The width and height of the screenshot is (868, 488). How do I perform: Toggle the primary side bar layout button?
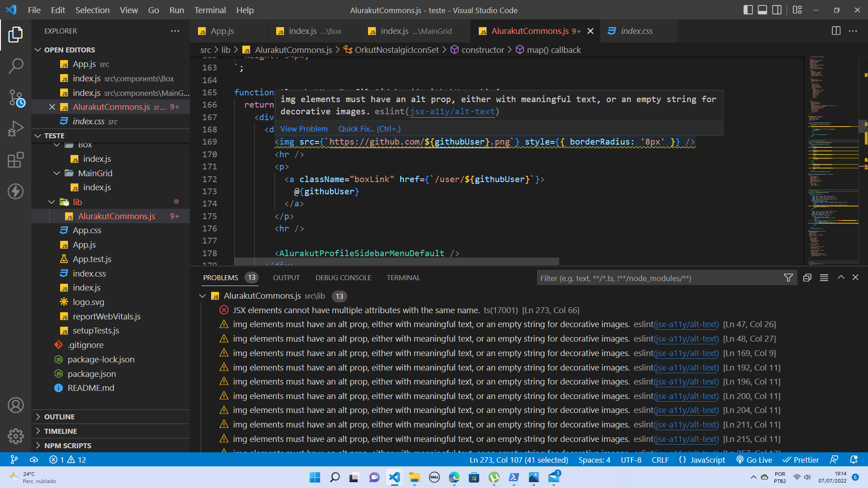[748, 10]
